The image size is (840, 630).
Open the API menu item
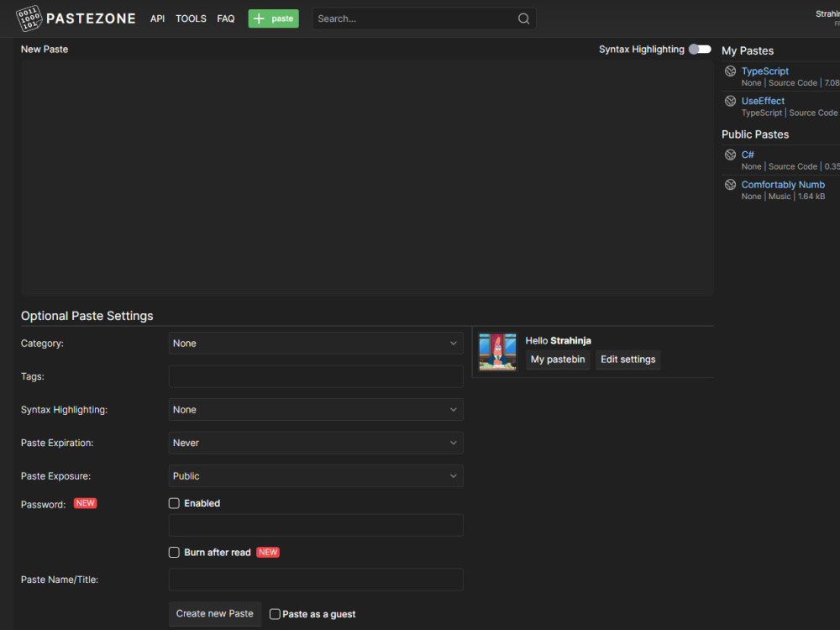coord(158,18)
